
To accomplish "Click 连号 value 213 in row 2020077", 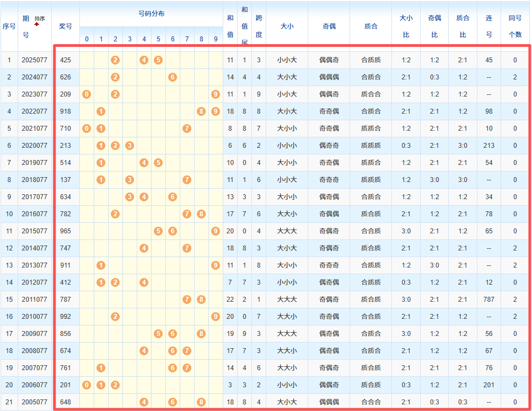I will click(489, 146).
